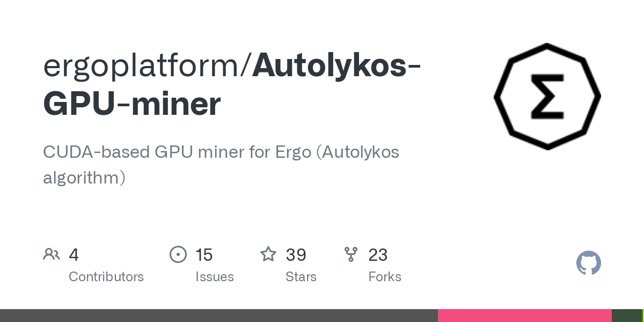
Task: Click the fork count 23
Action: coord(378,255)
